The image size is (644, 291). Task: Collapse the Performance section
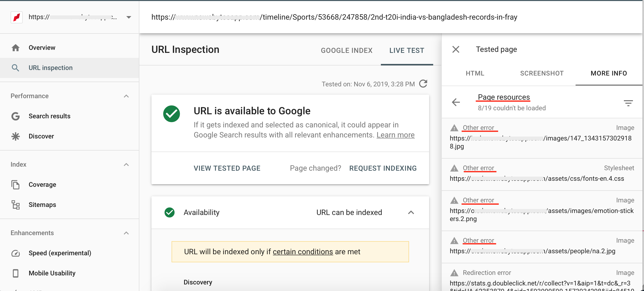pos(126,96)
